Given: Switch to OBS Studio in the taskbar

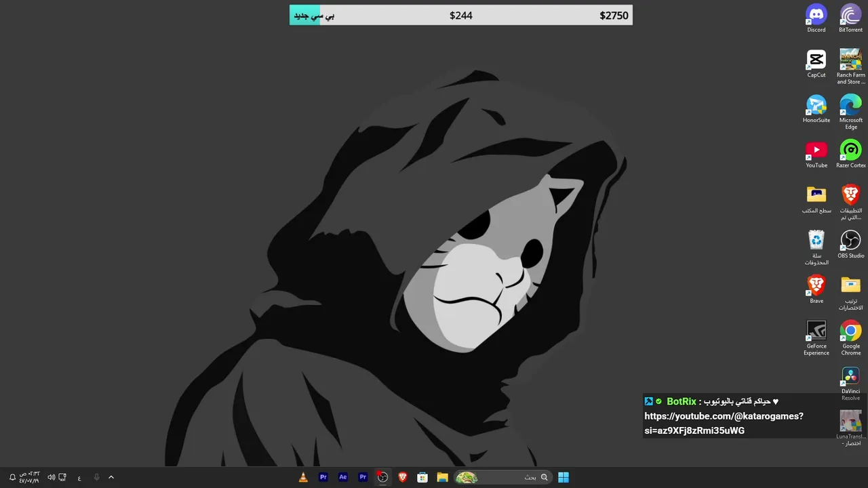Looking at the screenshot, I should 382,477.
